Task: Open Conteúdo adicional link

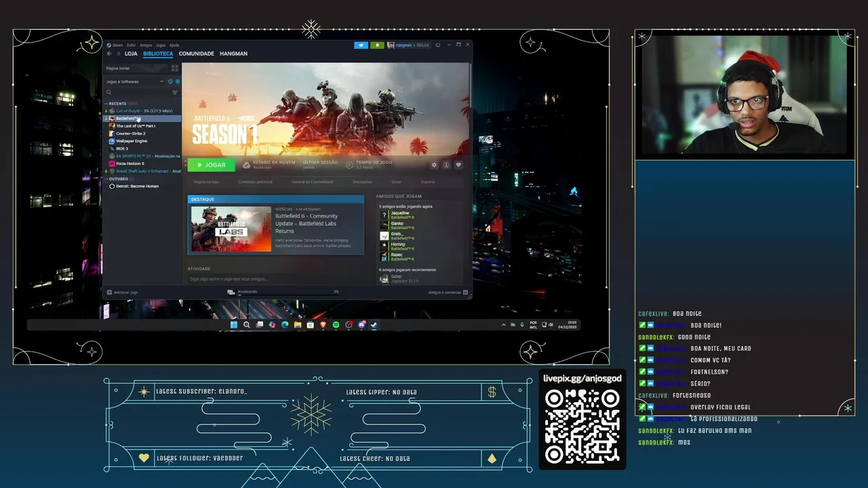Action: point(255,182)
